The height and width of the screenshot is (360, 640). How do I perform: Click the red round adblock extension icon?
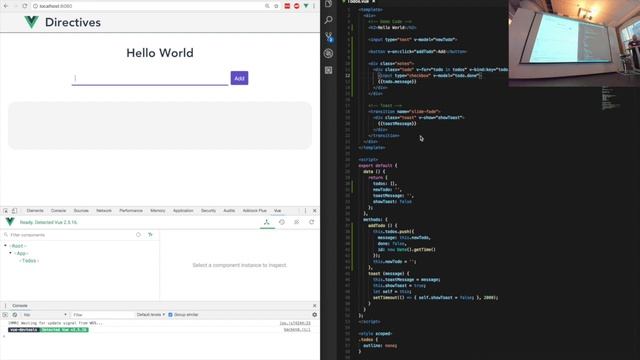tap(296, 6)
